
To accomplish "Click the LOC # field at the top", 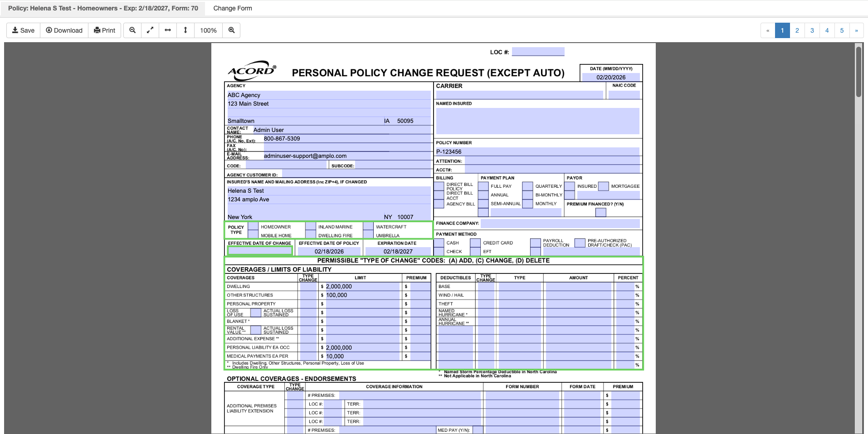I will coord(538,52).
